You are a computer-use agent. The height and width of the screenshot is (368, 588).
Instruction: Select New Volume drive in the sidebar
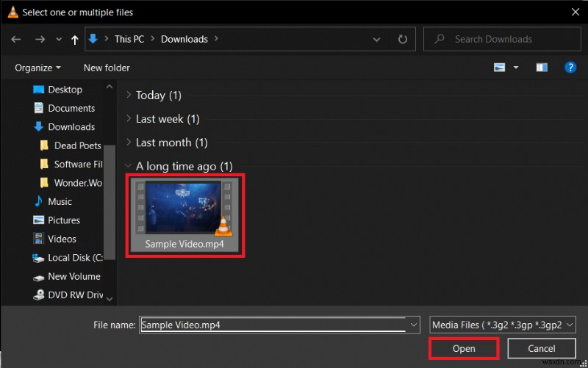click(74, 277)
